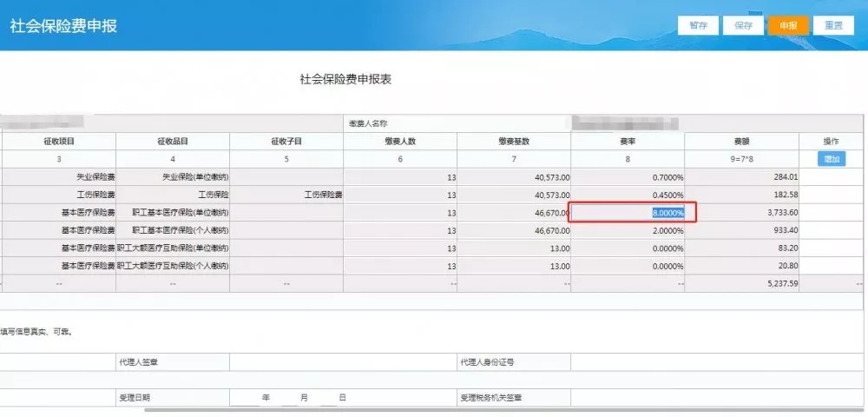Click 缴费基数 cell for 失业保险(单位缴纳) row
This screenshot has height=417, width=868.
coord(514,177)
